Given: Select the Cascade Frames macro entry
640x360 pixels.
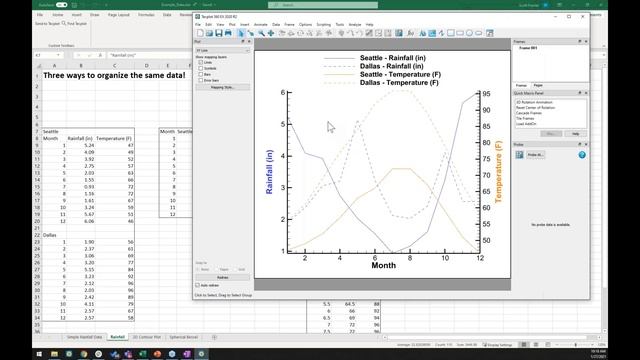Looking at the screenshot, I should coord(529,113).
